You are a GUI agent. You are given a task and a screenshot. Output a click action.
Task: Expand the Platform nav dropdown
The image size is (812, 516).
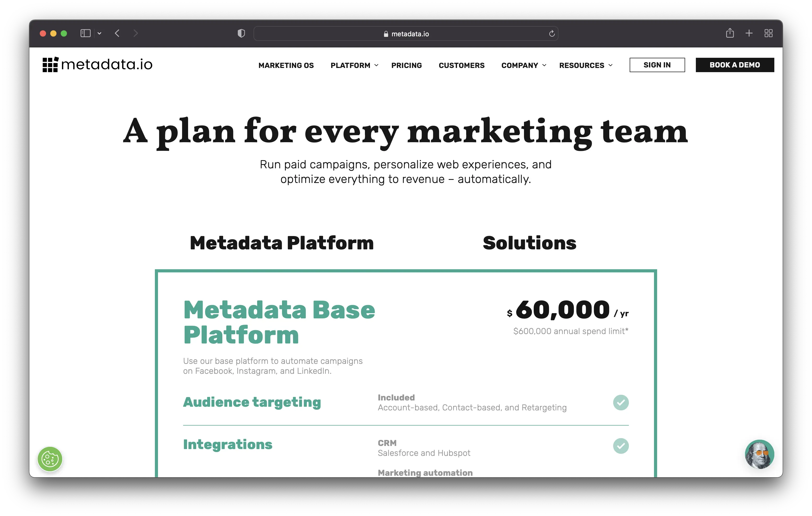354,65
